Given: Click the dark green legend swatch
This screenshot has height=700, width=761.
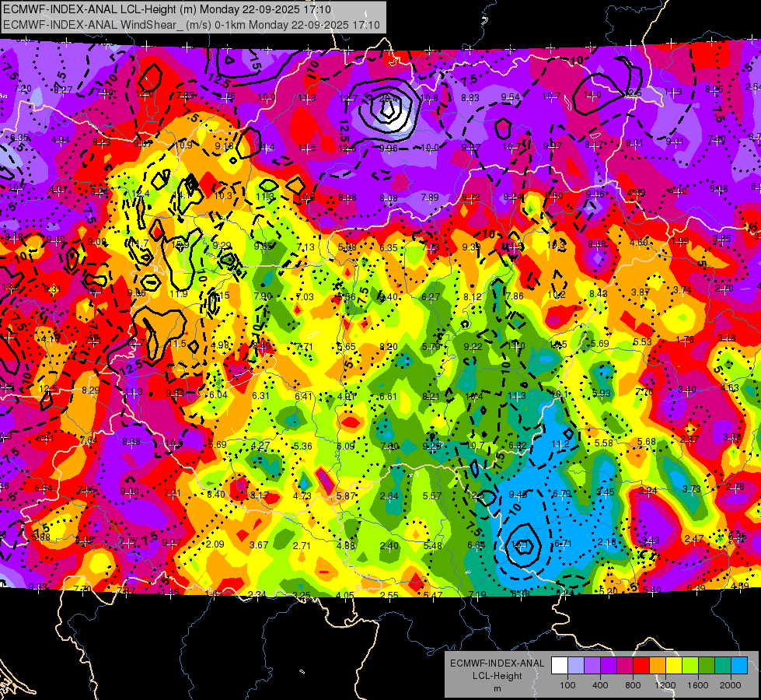Looking at the screenshot, I should 707,666.
